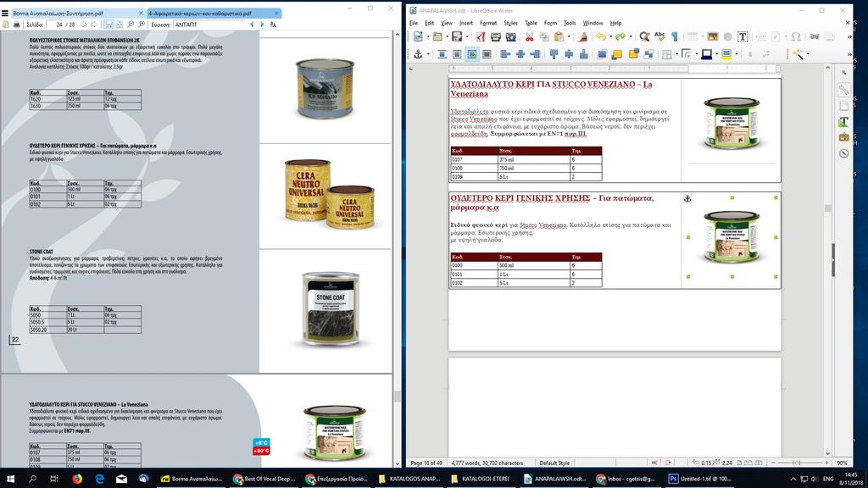Open an existing file using folder icon
Viewport: 868px width, 488px height.
[x=437, y=36]
